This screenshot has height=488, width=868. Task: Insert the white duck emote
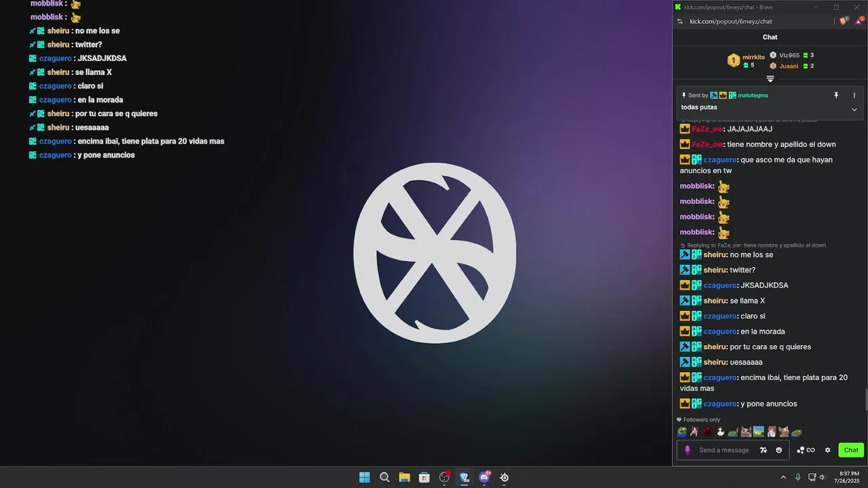point(720,432)
